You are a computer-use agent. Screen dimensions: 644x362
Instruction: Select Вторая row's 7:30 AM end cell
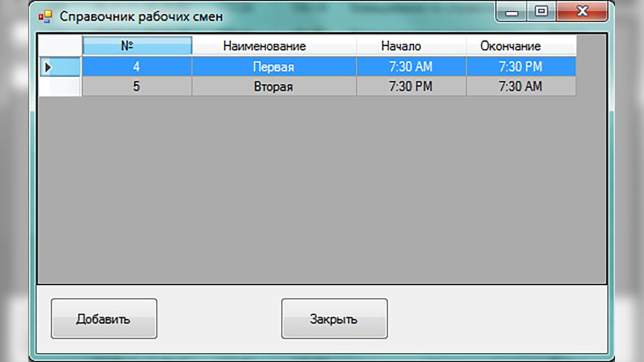521,86
